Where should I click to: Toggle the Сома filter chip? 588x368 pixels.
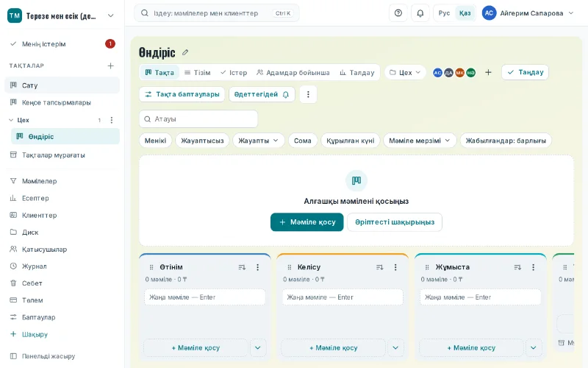303,141
